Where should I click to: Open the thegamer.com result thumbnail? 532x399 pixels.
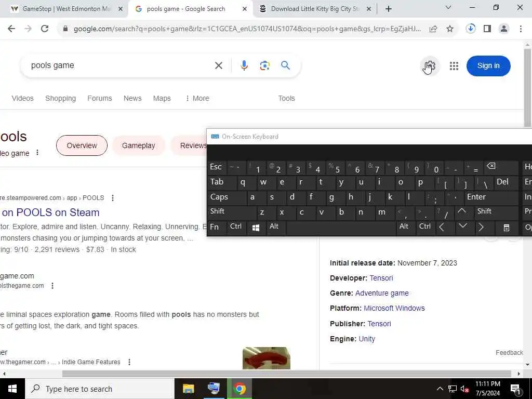[267, 358]
